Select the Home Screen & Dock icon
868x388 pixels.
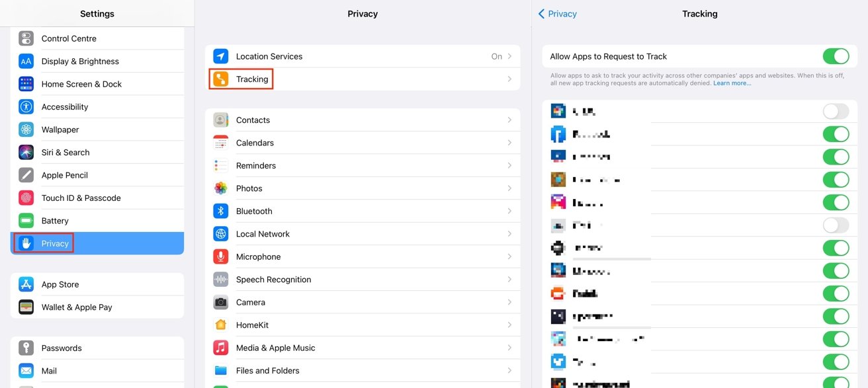pos(26,84)
